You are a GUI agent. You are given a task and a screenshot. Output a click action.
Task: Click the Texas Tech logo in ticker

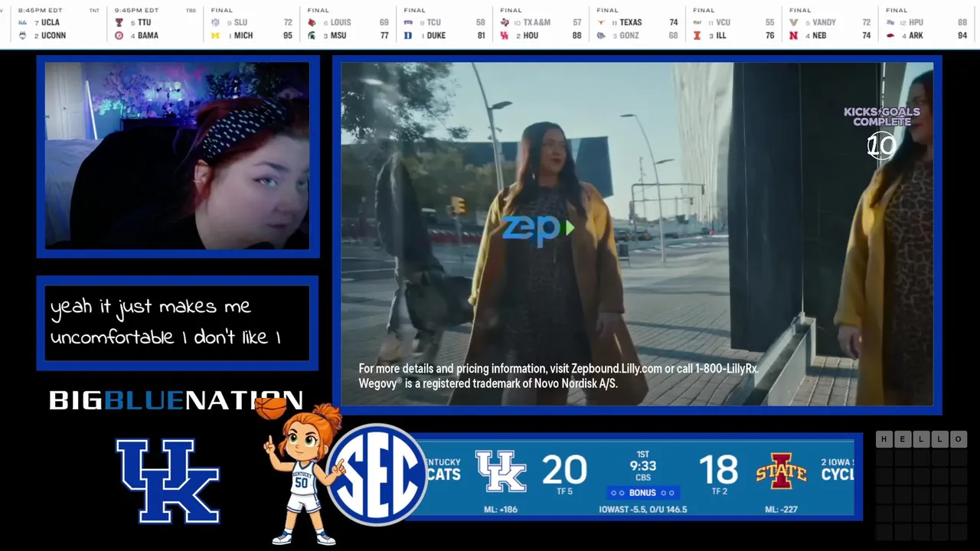(x=119, y=23)
